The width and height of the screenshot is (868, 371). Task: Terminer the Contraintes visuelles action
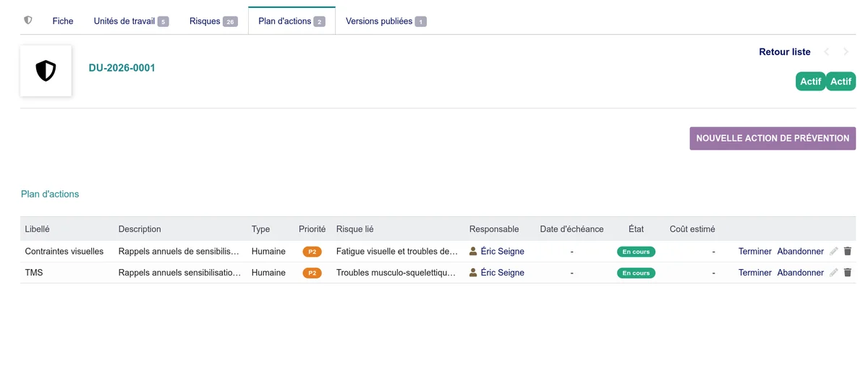point(755,252)
